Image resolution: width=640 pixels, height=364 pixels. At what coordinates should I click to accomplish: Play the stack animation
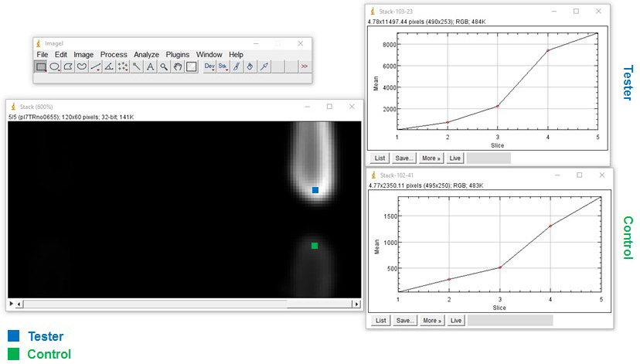click(x=11, y=304)
